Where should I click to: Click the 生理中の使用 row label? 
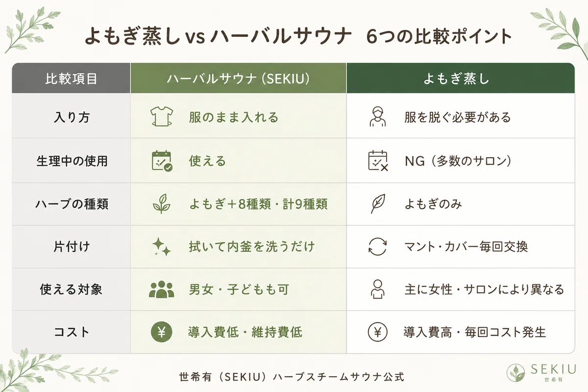click(72, 160)
